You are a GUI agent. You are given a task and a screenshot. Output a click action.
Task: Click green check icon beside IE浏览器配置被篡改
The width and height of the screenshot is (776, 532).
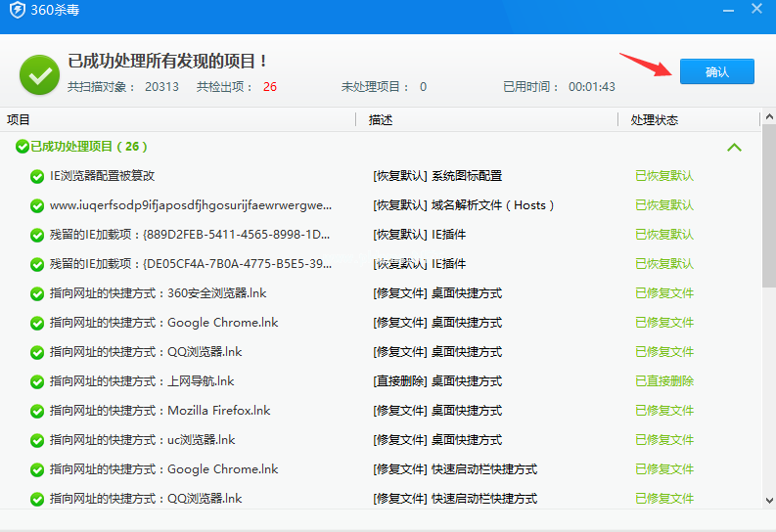click(x=37, y=177)
